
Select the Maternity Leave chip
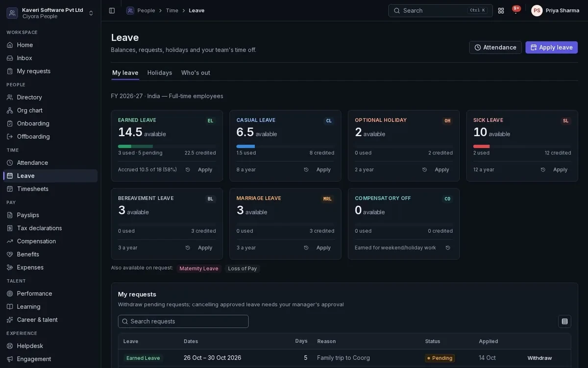click(x=199, y=268)
